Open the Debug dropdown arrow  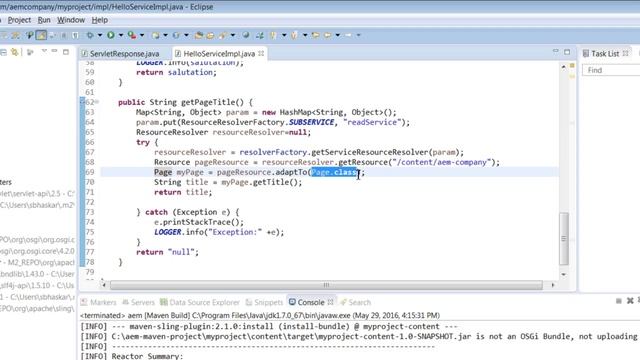(100, 35)
